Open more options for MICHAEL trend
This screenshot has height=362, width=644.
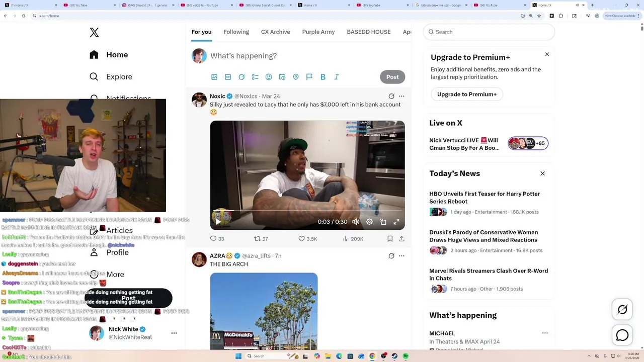tap(544, 333)
